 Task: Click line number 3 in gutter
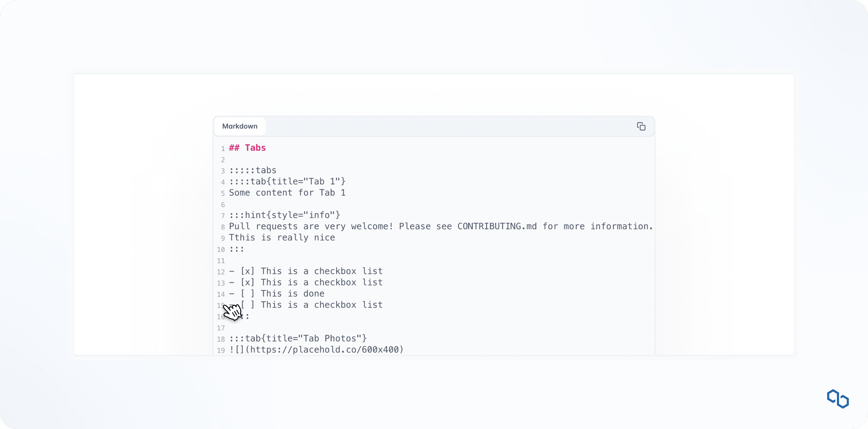click(223, 171)
